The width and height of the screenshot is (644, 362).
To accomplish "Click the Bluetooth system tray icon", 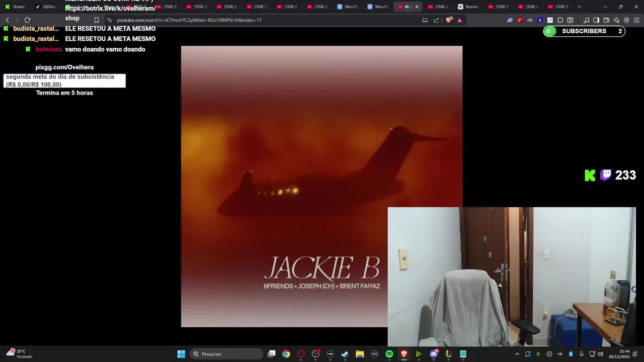I will pyautogui.click(x=571, y=354).
